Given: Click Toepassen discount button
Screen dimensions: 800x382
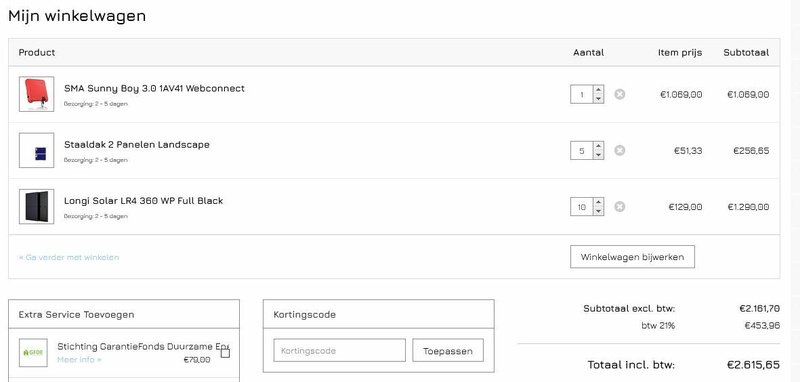Looking at the screenshot, I should [x=447, y=350].
